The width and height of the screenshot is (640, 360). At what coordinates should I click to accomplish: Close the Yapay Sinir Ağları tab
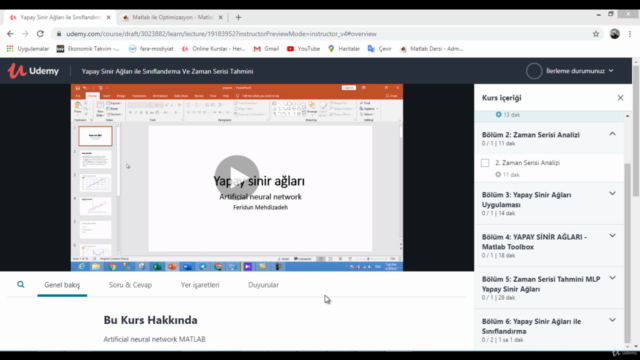[x=109, y=17]
